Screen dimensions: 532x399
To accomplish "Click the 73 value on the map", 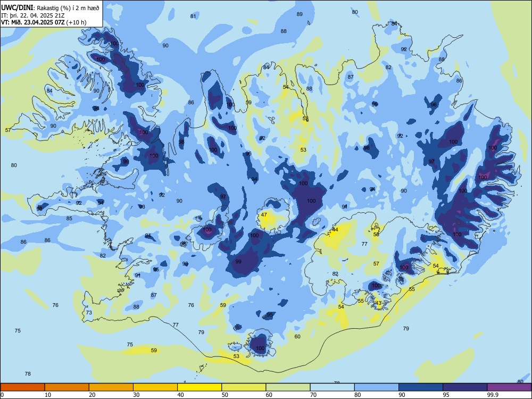I will pyautogui.click(x=89, y=312).
